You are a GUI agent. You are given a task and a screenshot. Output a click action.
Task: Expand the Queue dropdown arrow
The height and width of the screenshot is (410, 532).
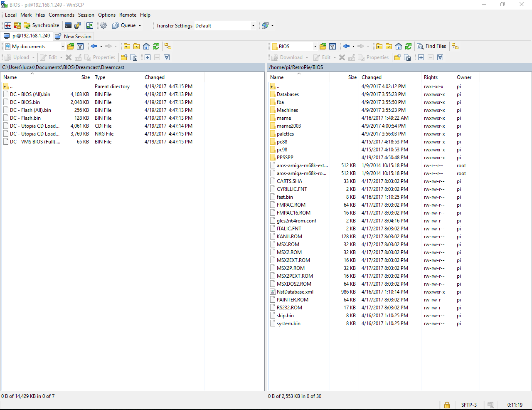pyautogui.click(x=140, y=25)
